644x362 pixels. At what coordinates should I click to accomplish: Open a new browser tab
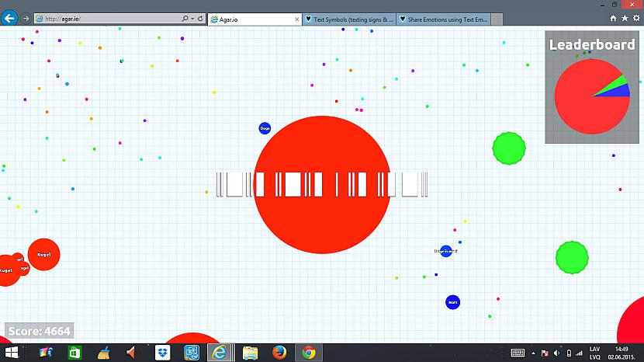tap(497, 19)
